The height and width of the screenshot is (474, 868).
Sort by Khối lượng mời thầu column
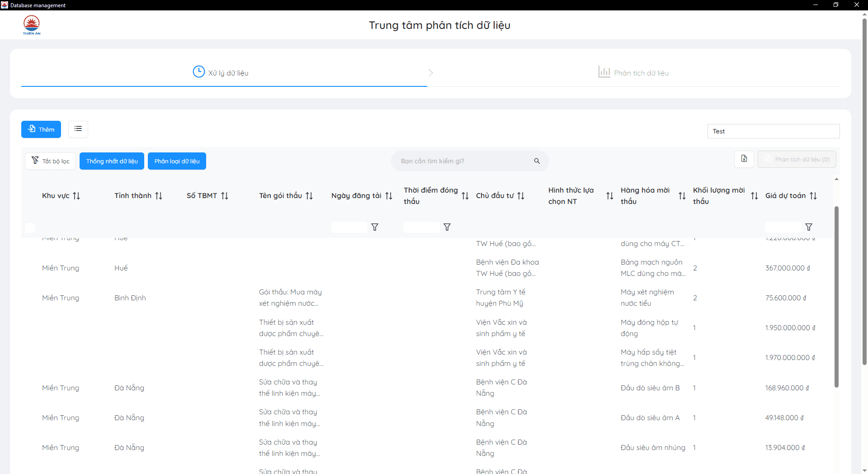click(x=755, y=196)
